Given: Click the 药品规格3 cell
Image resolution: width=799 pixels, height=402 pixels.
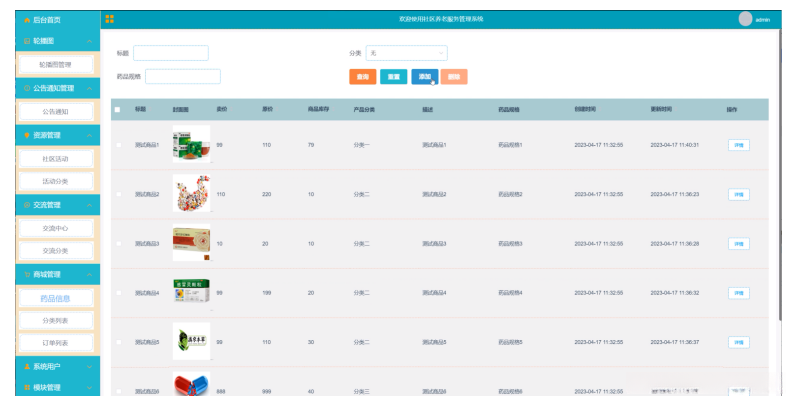Looking at the screenshot, I should 510,244.
